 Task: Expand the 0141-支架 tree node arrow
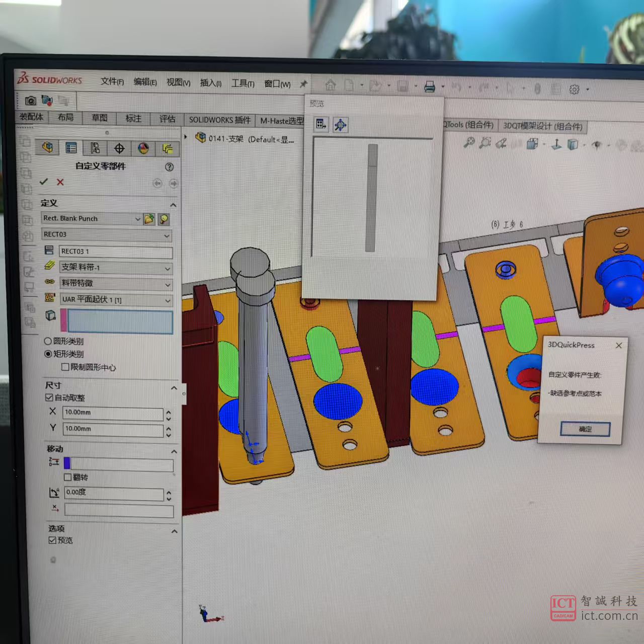(x=186, y=136)
